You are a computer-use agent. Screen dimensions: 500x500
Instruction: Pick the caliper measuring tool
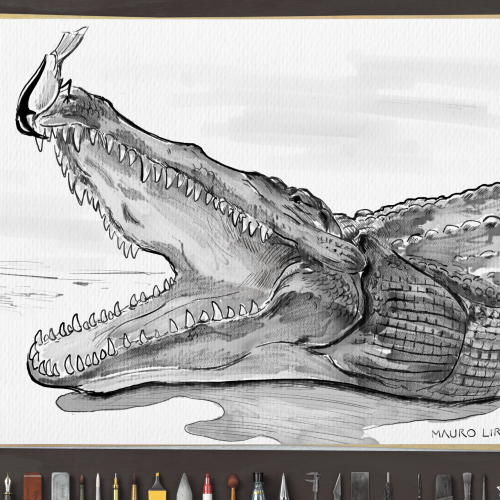pyautogui.click(x=314, y=486)
